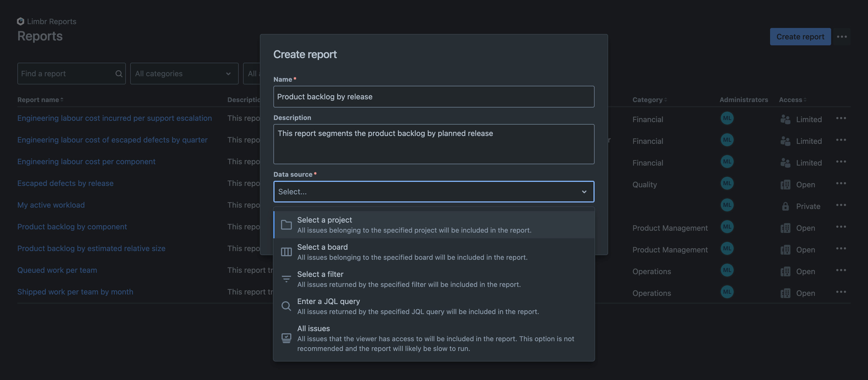Open row menu for My active workload
This screenshot has height=380, width=868.
pos(841,205)
